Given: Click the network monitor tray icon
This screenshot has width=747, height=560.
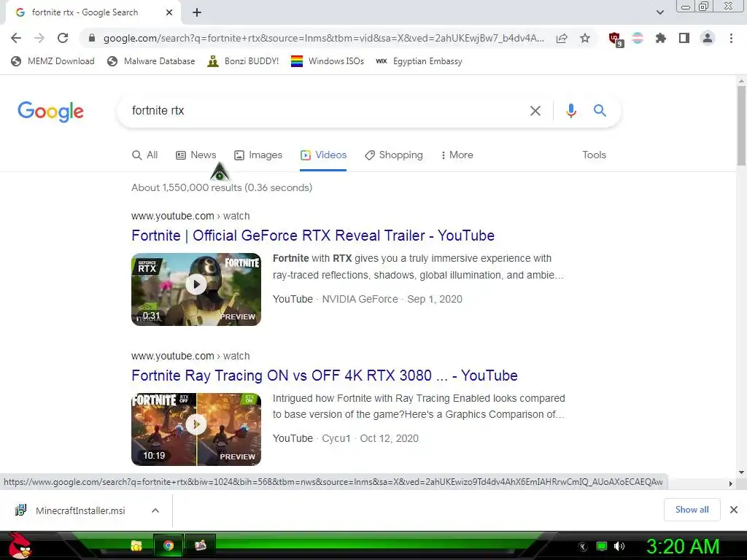Looking at the screenshot, I should (x=602, y=546).
